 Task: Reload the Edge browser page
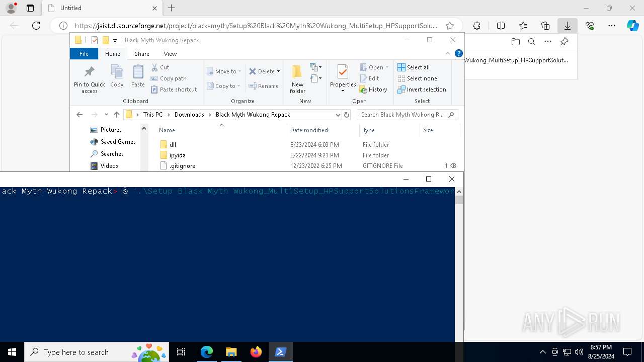(x=36, y=26)
